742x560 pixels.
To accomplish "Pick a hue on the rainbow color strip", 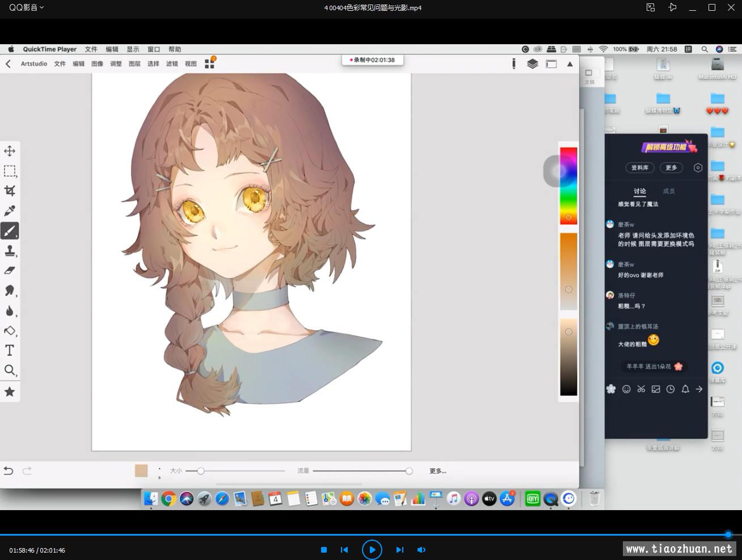I will coord(568,186).
